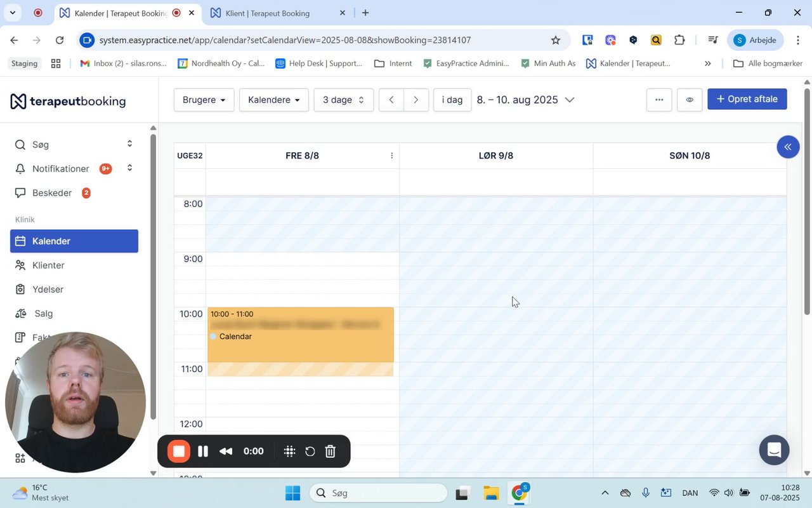Screen dimensions: 812x508
Task: Open the support chat bubble
Action: [774, 450]
